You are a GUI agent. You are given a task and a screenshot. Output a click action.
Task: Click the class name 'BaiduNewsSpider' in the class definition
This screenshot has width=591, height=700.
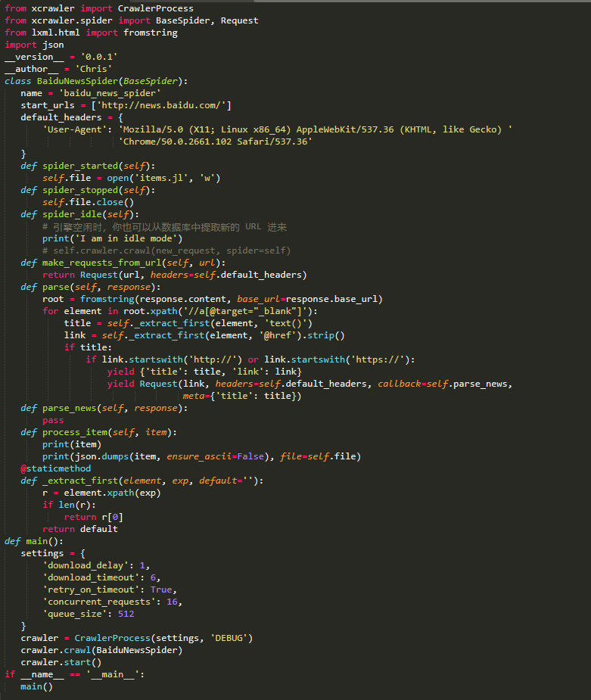pos(77,81)
